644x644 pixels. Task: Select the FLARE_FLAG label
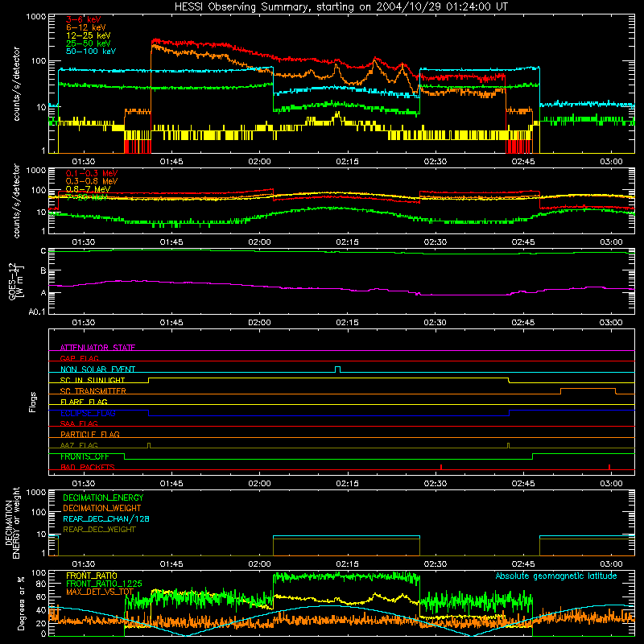coord(84,402)
